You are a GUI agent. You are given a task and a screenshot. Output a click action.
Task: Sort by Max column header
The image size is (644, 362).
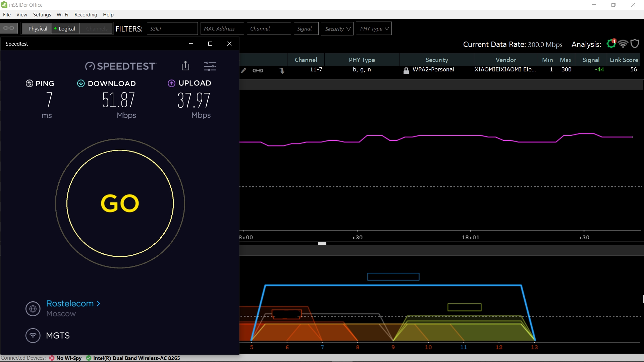tap(566, 60)
